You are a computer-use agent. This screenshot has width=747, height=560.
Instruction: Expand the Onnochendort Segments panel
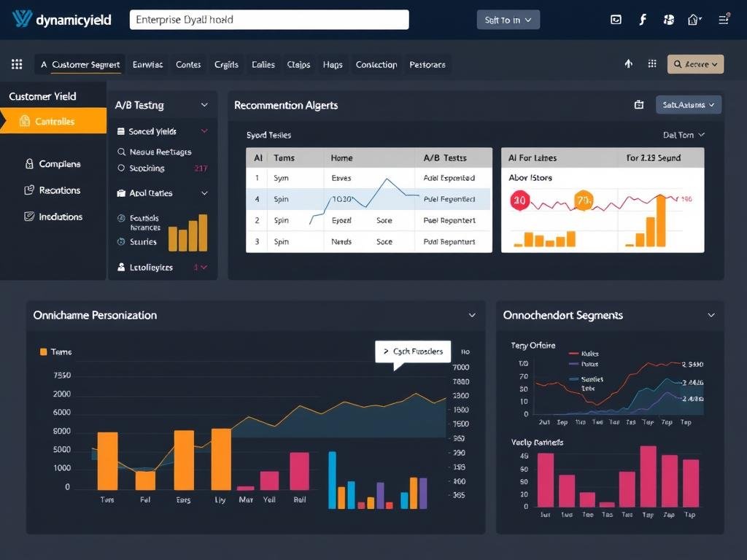tap(711, 315)
